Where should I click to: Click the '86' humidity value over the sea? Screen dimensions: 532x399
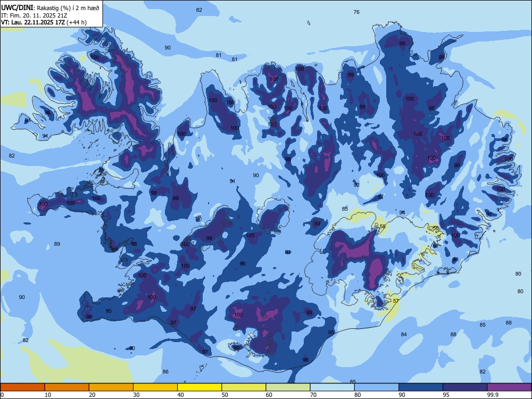[165, 371]
